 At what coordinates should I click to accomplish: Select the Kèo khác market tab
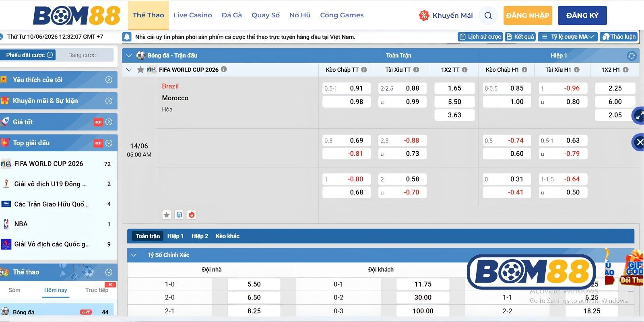coord(227,236)
